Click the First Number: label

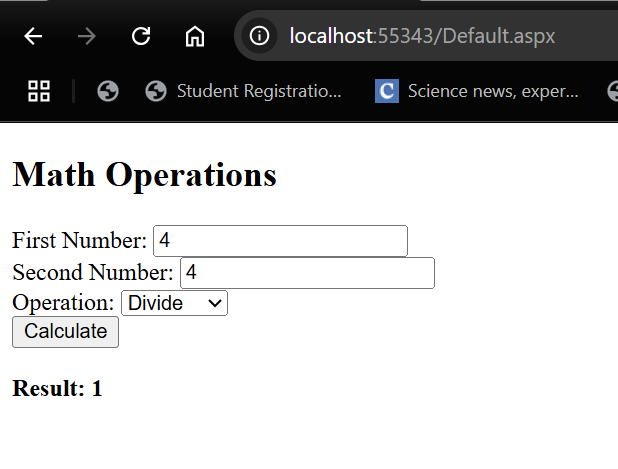[79, 240]
